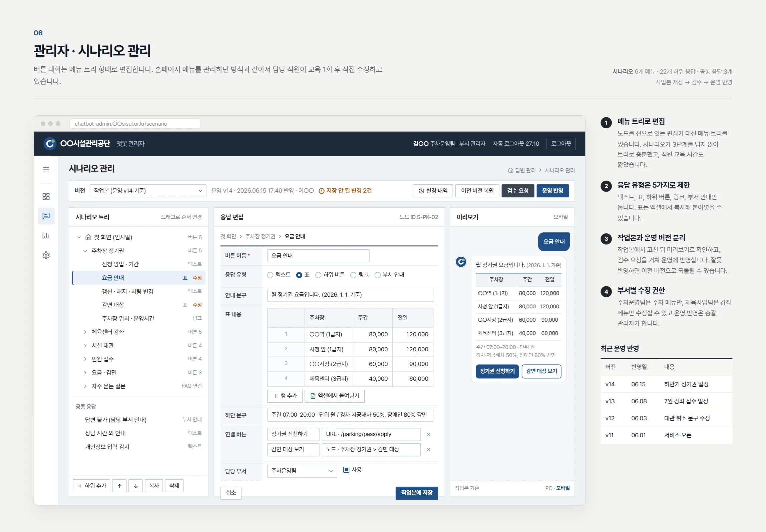
Task: Click the 운영 반영 button
Action: point(553,191)
